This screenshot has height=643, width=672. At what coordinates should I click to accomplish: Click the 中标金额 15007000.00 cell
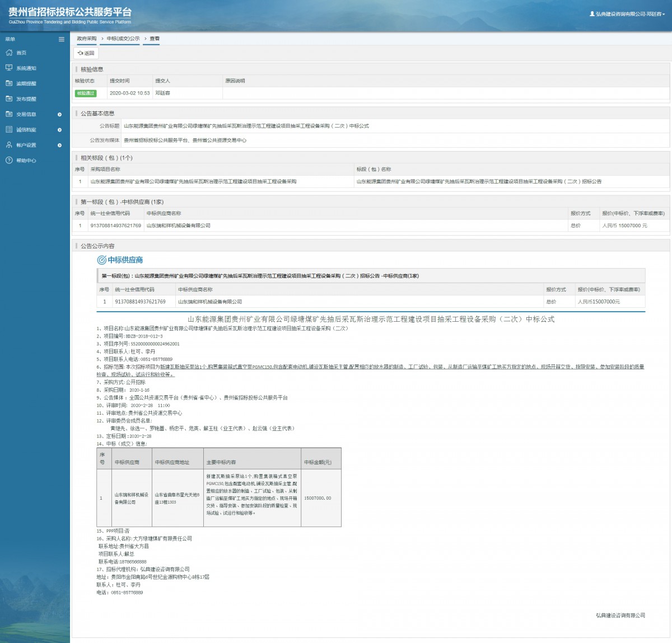point(321,498)
